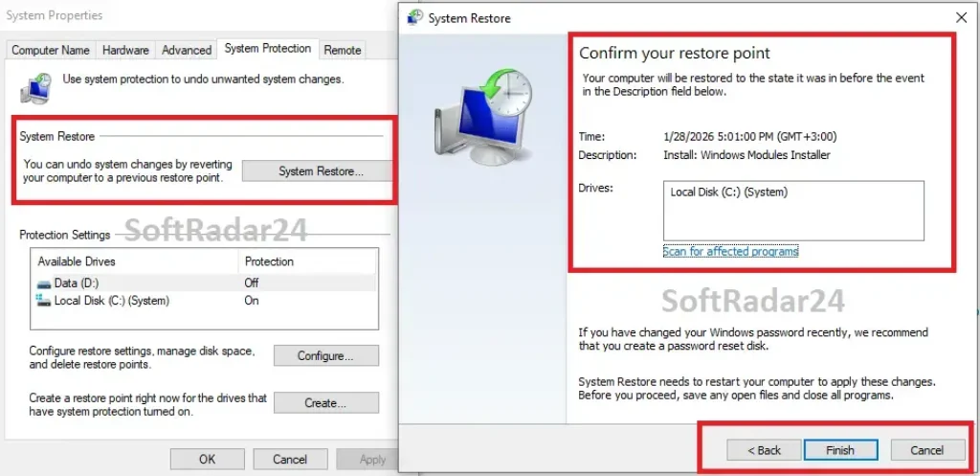
Task: Click OK in System Properties
Action: tap(208, 459)
